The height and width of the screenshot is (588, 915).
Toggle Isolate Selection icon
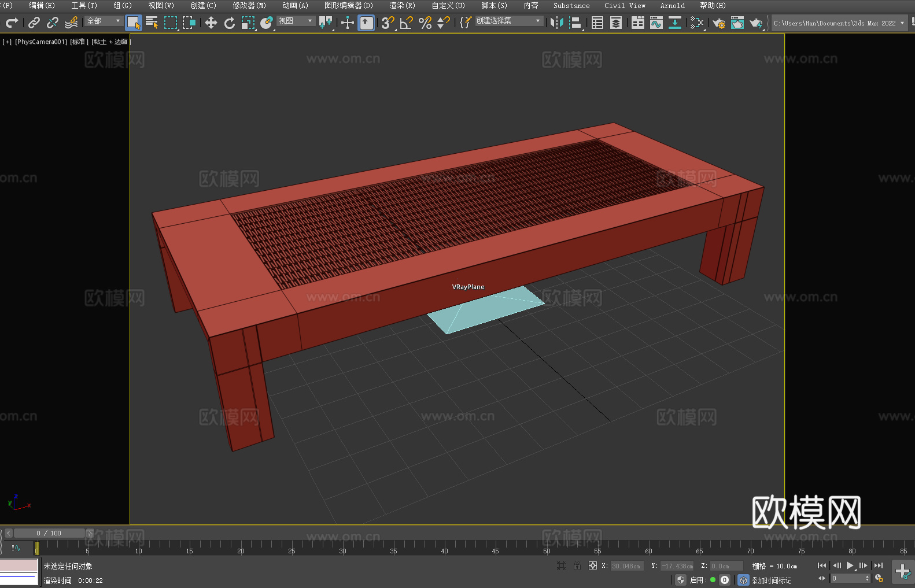pyautogui.click(x=561, y=565)
